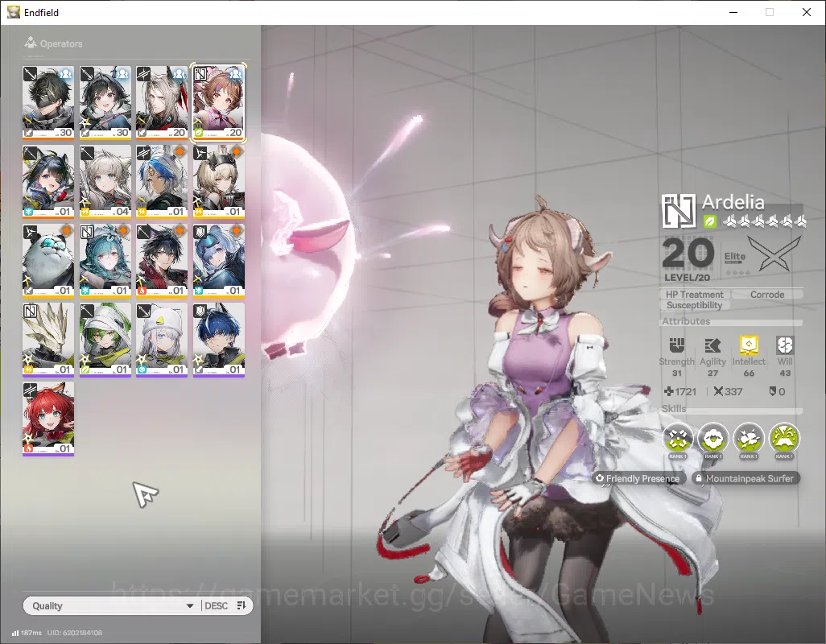
Task: Click the HP Treatment tag
Action: tap(694, 295)
